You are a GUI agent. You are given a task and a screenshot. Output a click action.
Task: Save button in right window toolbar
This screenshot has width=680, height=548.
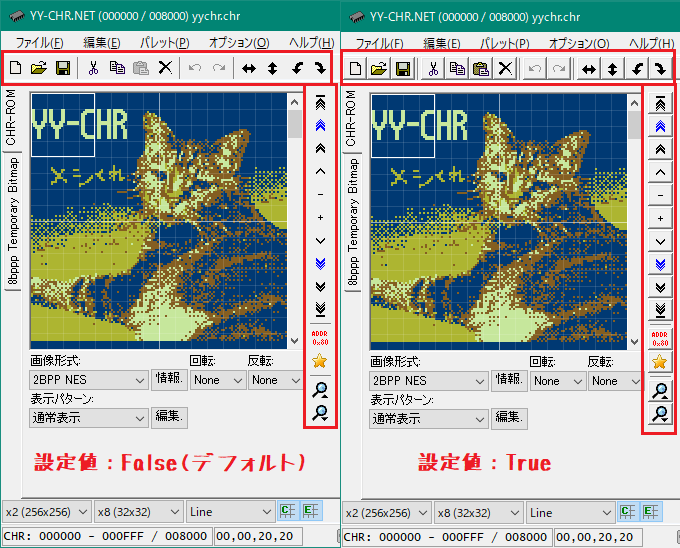tap(403, 68)
